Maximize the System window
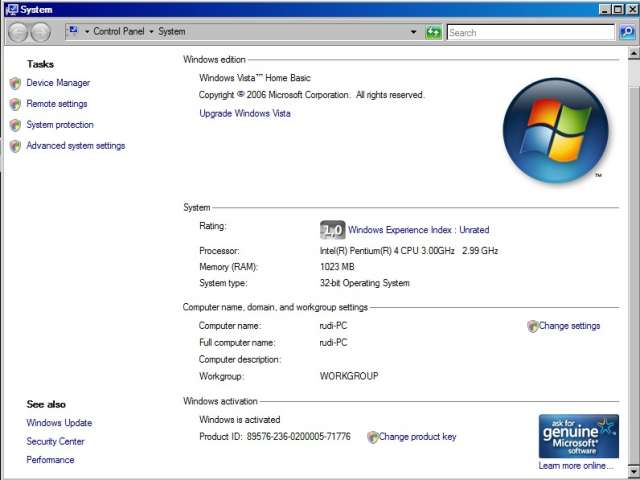This screenshot has height=480, width=640. coord(618,9)
